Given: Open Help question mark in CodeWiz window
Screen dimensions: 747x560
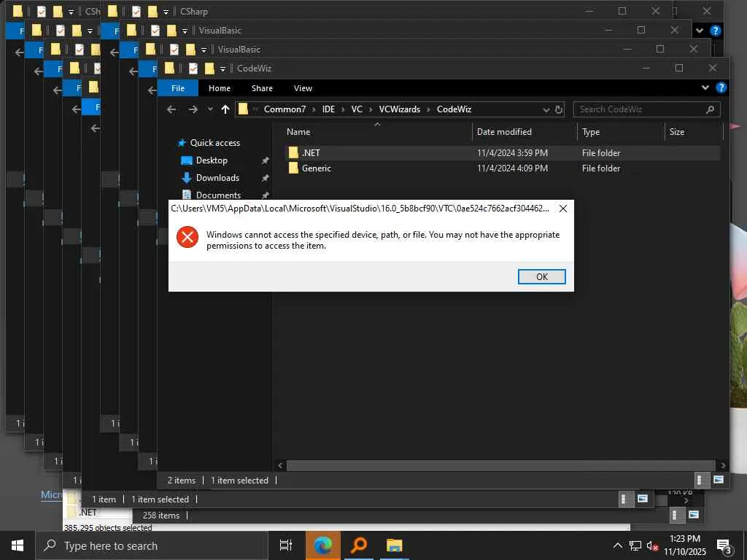Looking at the screenshot, I should tap(721, 87).
